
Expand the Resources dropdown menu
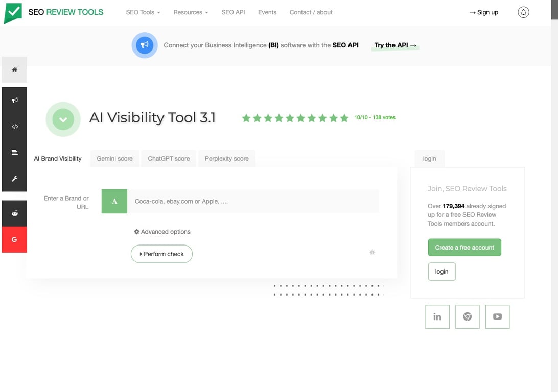coord(191,12)
